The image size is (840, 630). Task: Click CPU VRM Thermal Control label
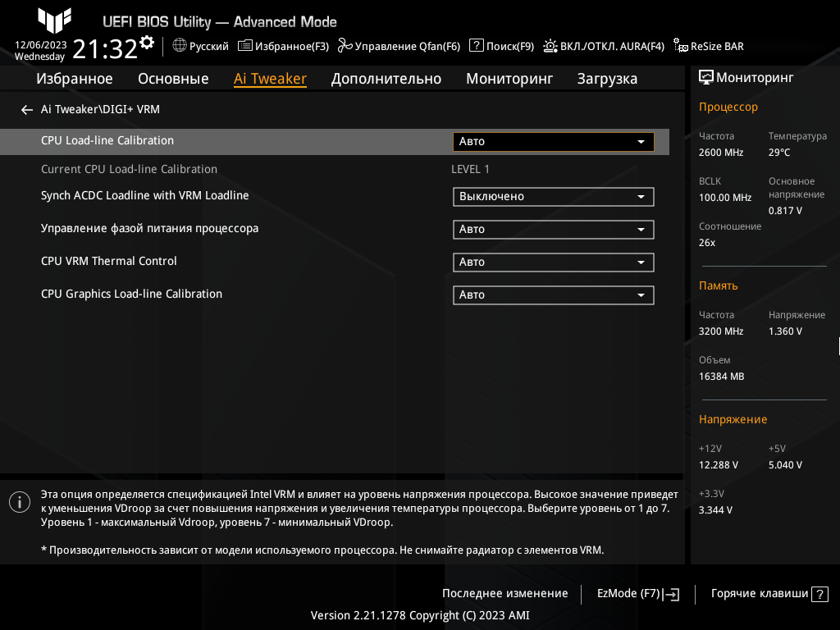point(109,261)
